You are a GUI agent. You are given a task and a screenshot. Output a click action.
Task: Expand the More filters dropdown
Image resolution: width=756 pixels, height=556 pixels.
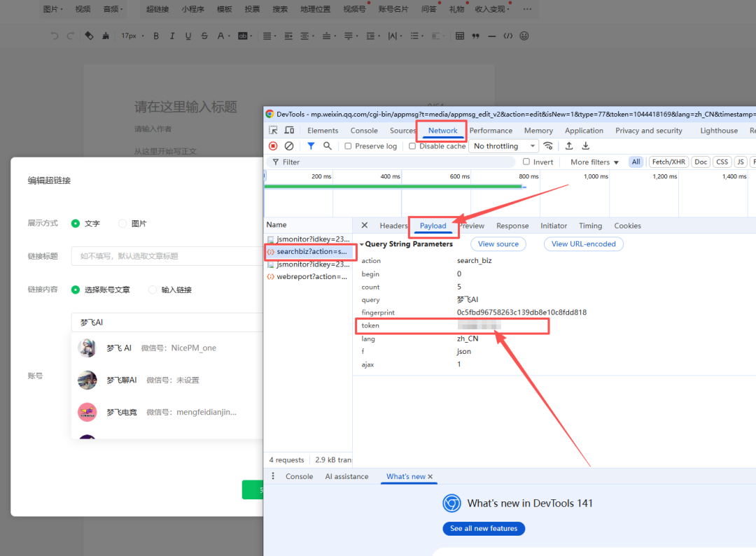[x=594, y=162]
